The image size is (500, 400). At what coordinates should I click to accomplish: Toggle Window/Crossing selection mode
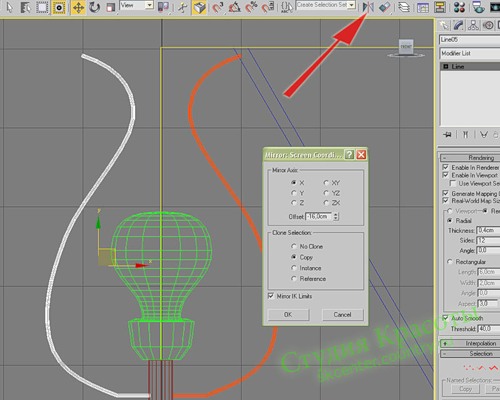point(59,7)
